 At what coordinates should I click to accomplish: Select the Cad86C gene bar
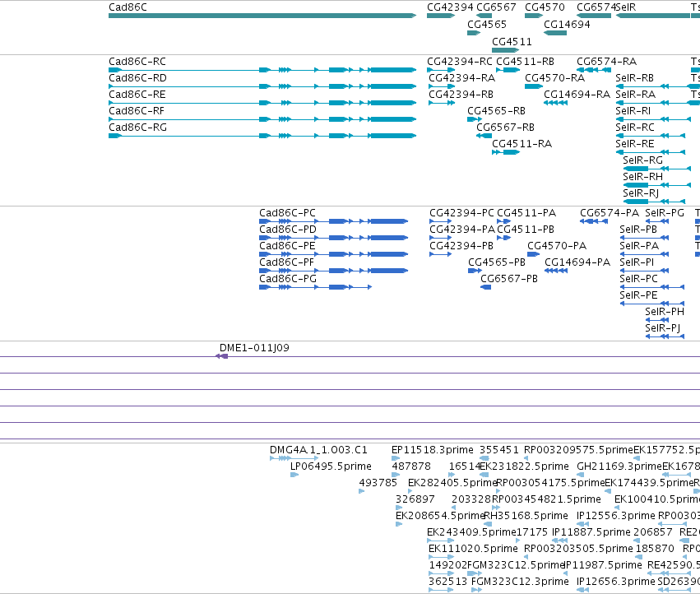[x=262, y=16]
